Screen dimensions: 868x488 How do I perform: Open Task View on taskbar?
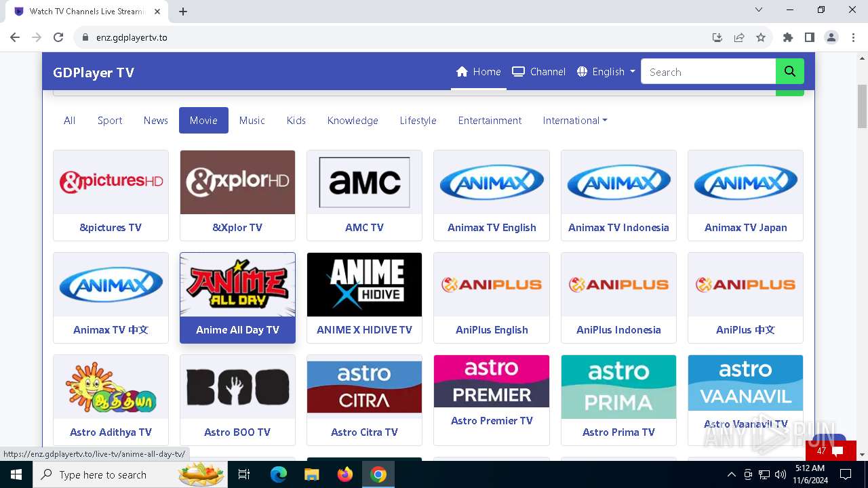(x=244, y=474)
